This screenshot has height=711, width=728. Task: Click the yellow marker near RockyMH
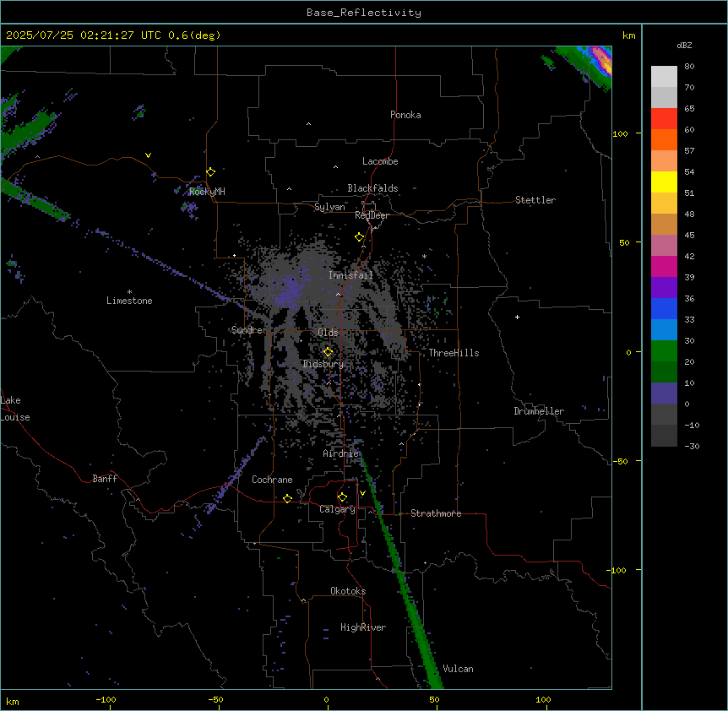coord(211,171)
